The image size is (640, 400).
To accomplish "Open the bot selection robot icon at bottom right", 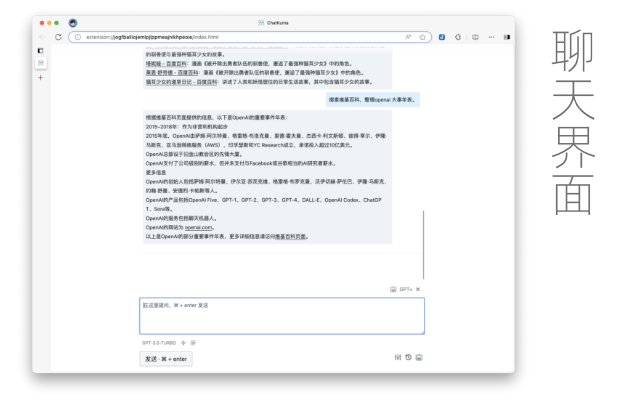I will 419,358.
